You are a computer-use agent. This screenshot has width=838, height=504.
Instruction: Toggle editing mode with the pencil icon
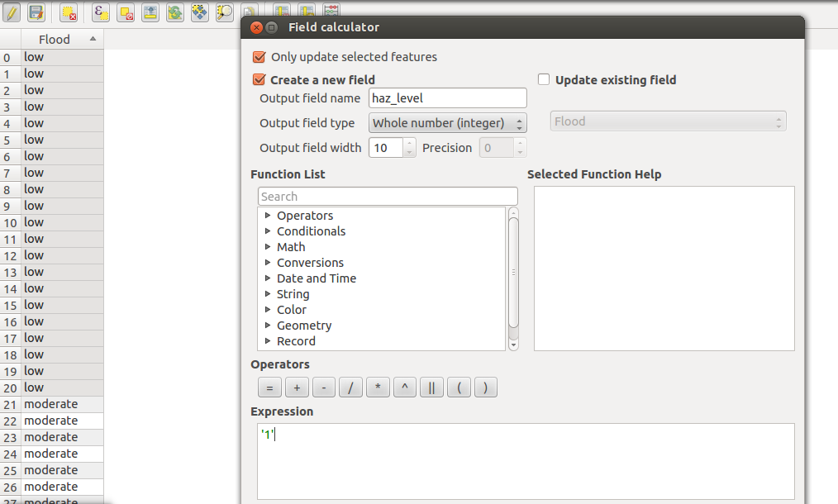click(12, 12)
